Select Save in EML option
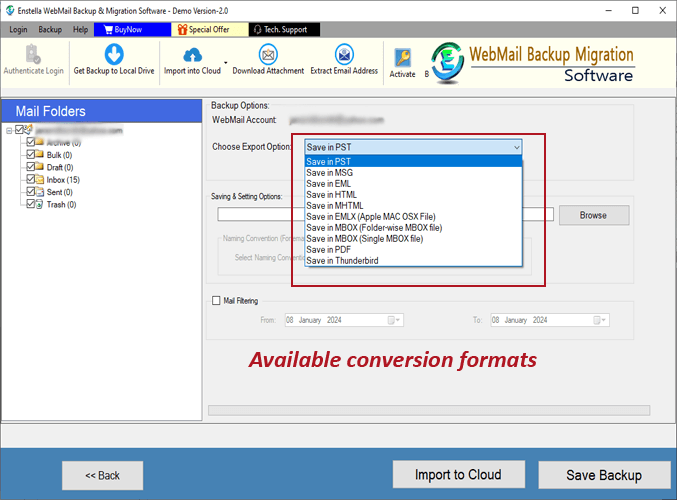 click(x=413, y=184)
